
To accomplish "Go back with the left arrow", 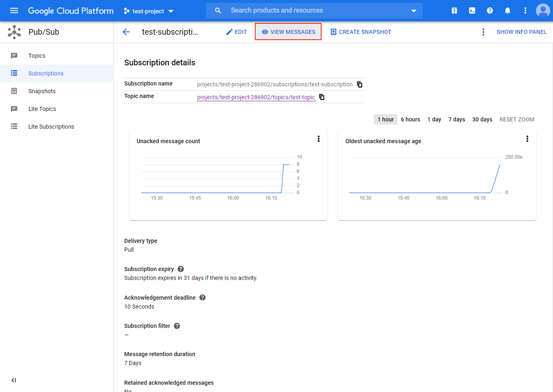I will point(126,32).
